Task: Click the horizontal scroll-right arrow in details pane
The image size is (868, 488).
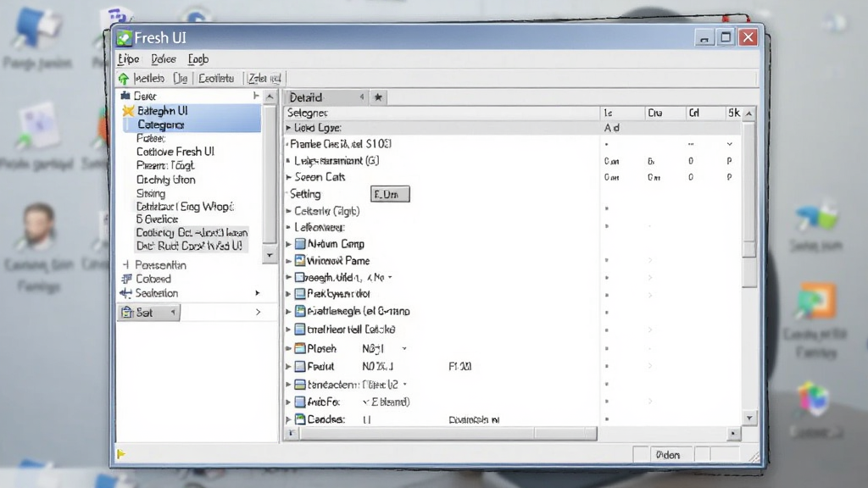Action: pyautogui.click(x=733, y=433)
